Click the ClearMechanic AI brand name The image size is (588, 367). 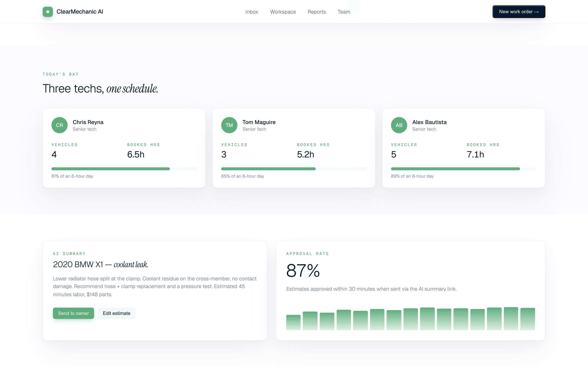coord(80,12)
